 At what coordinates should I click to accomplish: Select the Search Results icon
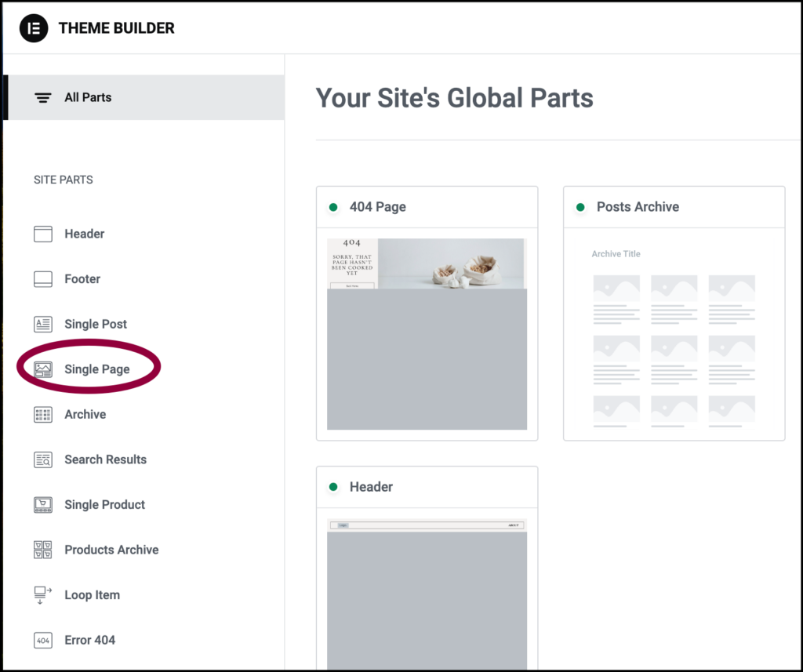point(42,460)
